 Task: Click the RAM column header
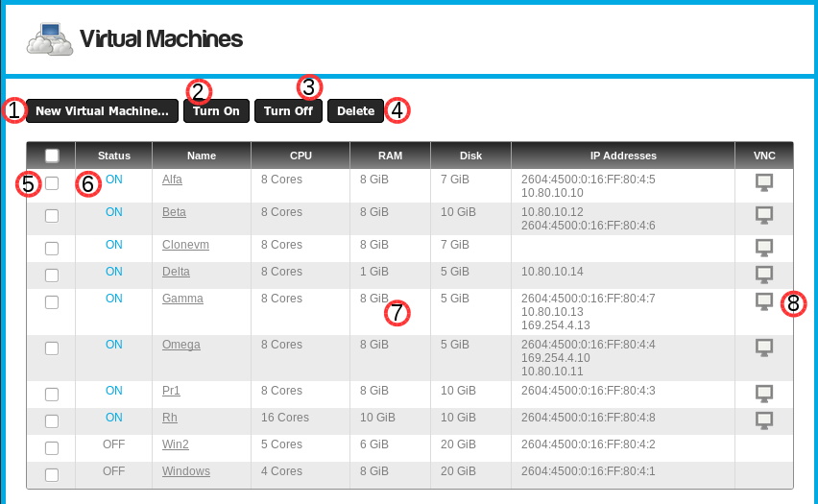[390, 156]
